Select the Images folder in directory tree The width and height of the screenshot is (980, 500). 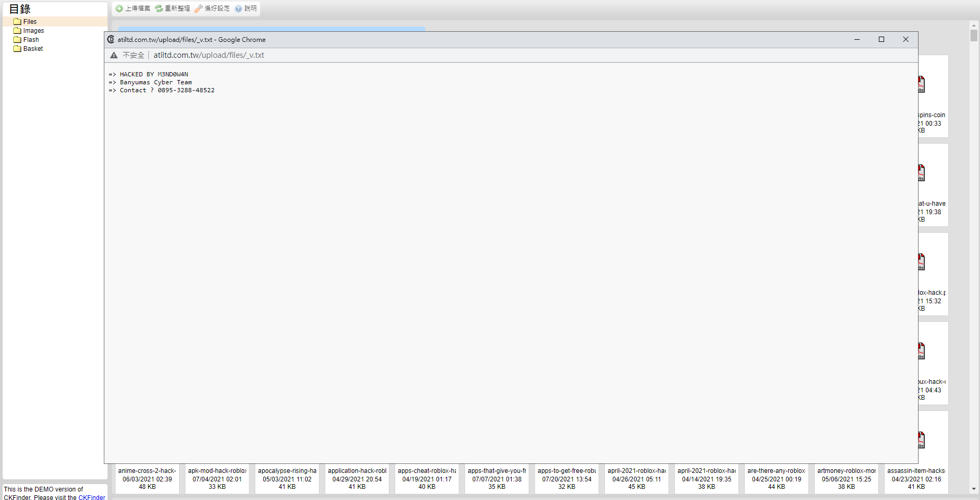pyautogui.click(x=33, y=31)
